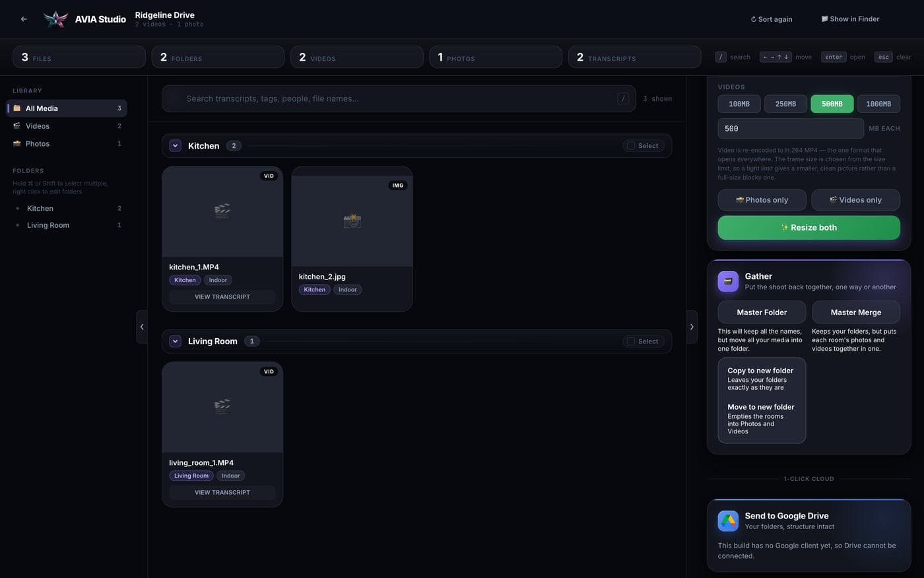The width and height of the screenshot is (924, 578).
Task: Collapse the right panel chevron arrow
Action: 692,326
